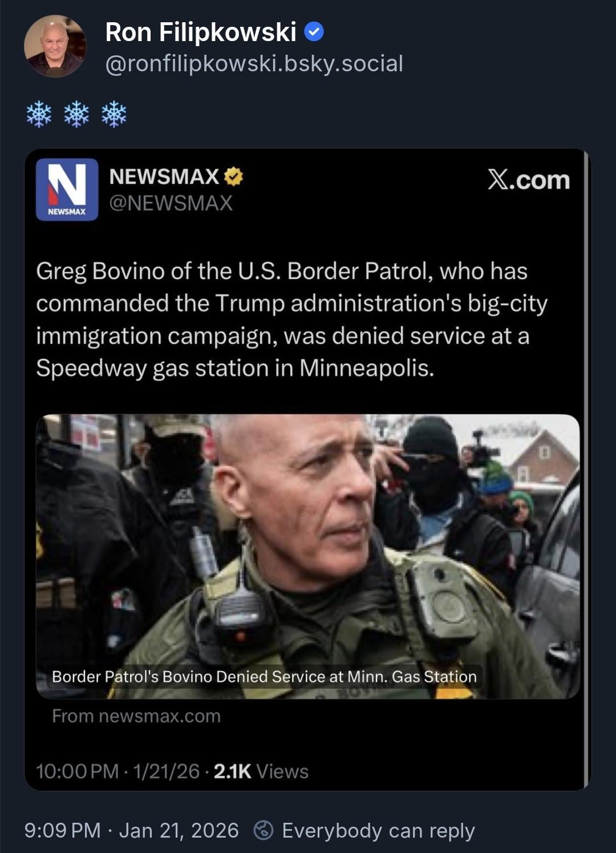The image size is (616, 853).
Task: Open the Ron Filipkowski display name
Action: [201, 32]
